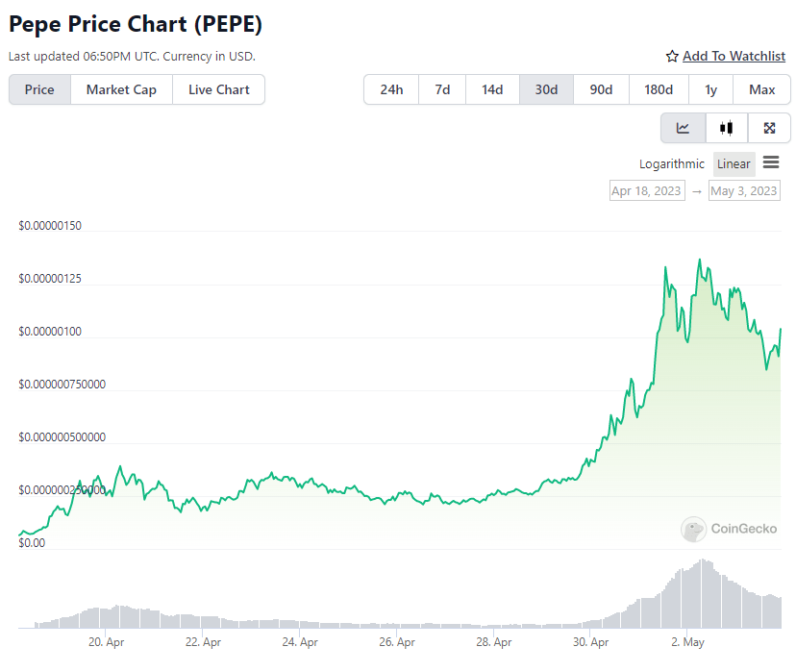Viewport: 796px width, 672px height.
Task: Show the 24h price range
Action: coord(391,89)
